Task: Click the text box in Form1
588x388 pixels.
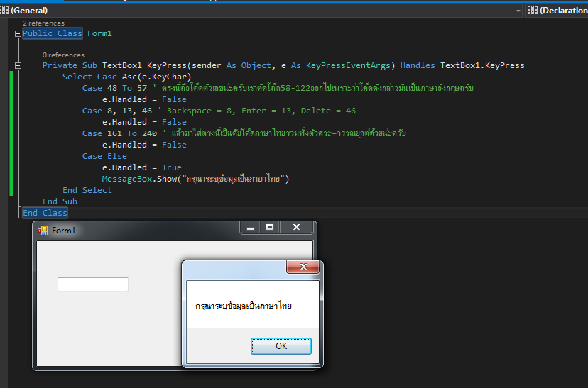Action: [x=93, y=284]
